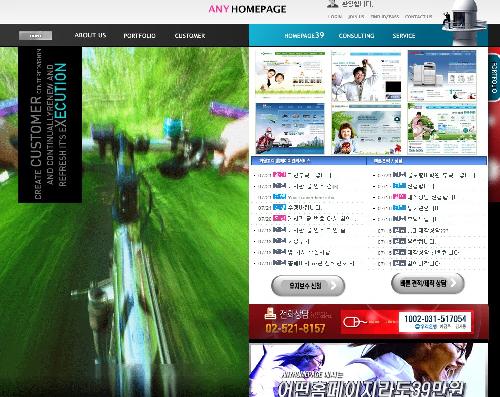Open the man in white coat thumbnail

pos(366,76)
